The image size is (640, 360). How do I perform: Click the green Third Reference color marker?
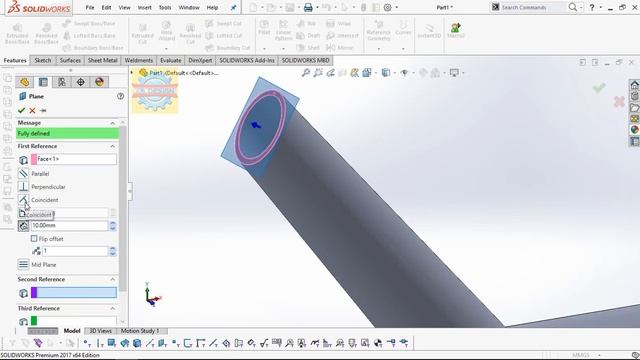pyautogui.click(x=34, y=321)
